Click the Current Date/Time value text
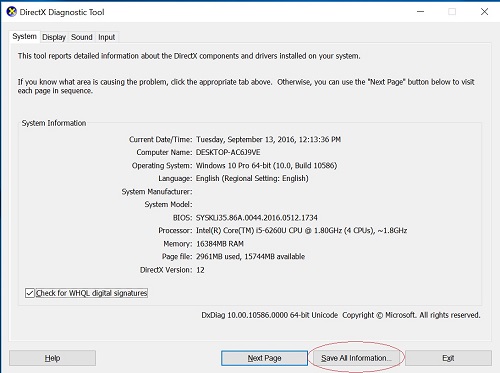 point(268,139)
